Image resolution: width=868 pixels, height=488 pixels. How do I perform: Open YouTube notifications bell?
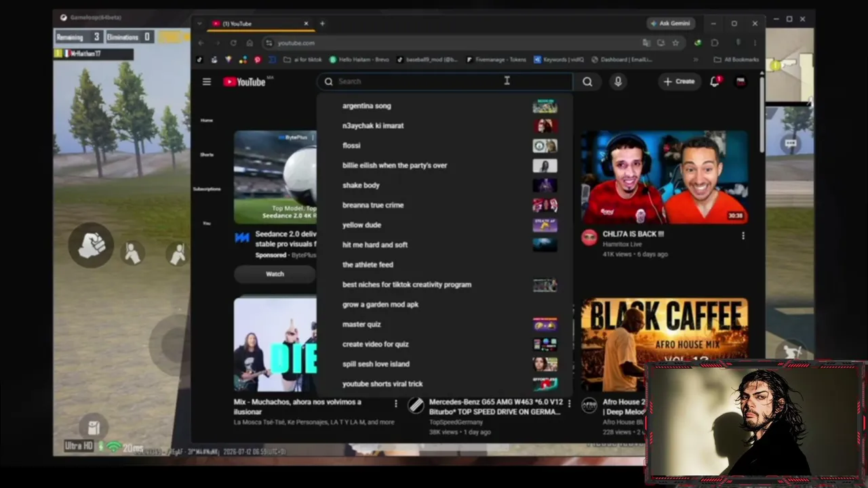[x=715, y=82]
